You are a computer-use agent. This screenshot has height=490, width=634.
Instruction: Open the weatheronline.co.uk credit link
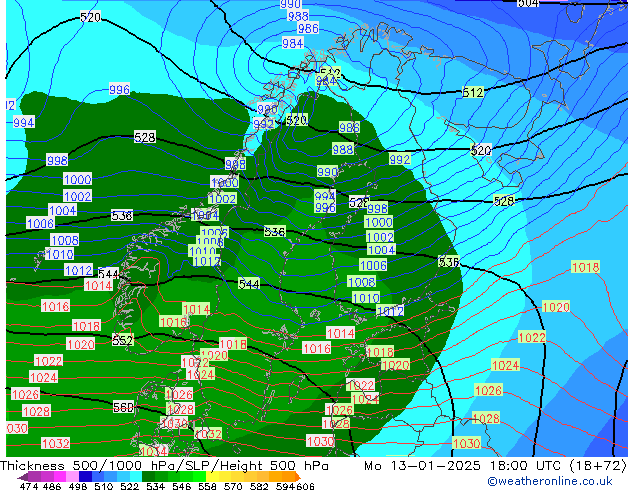(x=550, y=481)
